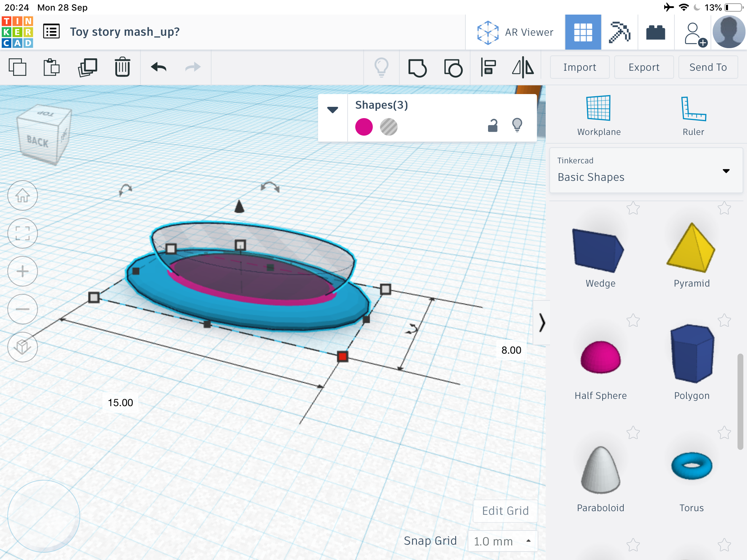Open the Snap Grid 1.0 mm dropdown

click(503, 541)
